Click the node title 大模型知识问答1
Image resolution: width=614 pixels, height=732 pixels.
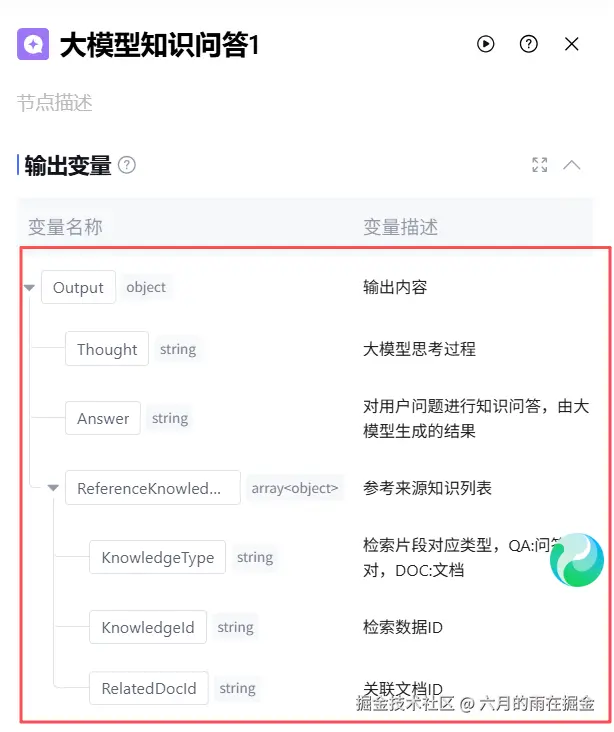pos(159,45)
